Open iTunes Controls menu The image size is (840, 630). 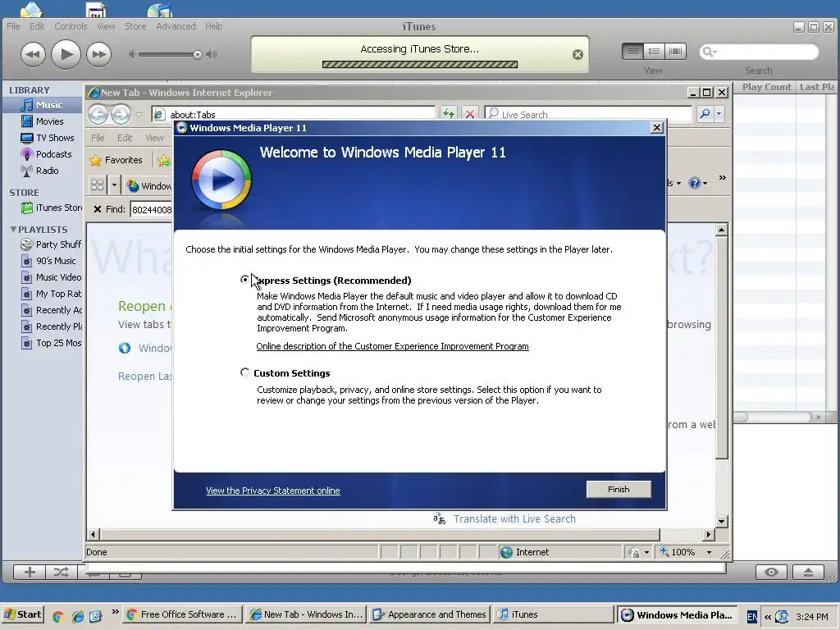(71, 26)
